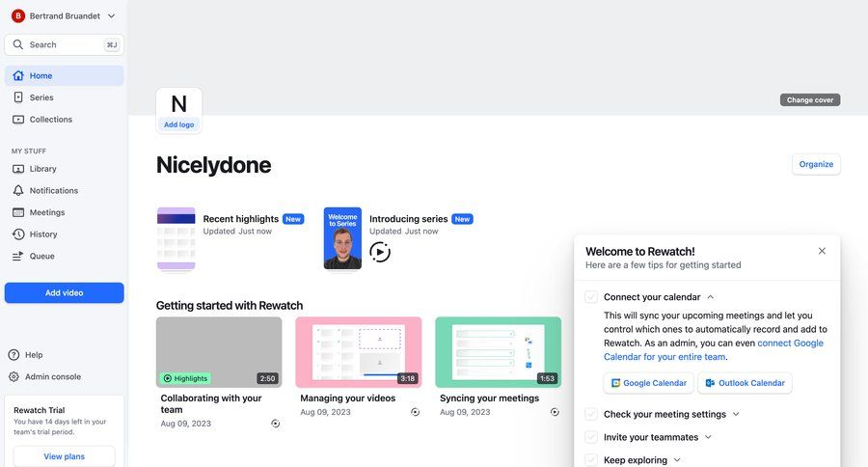
Task: Check the Check your meeting settings checkbox
Action: pos(591,414)
